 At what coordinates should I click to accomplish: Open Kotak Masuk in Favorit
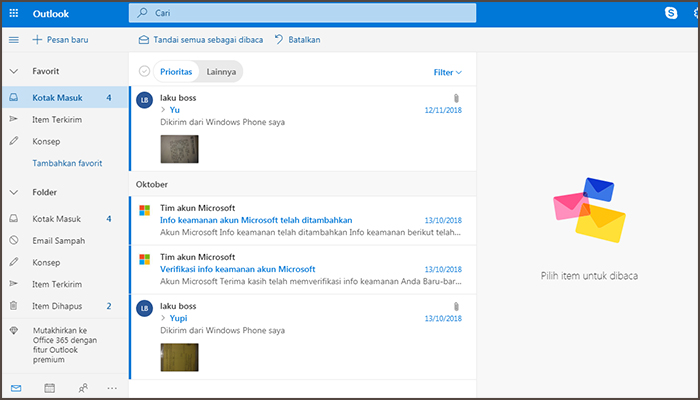tap(65, 98)
